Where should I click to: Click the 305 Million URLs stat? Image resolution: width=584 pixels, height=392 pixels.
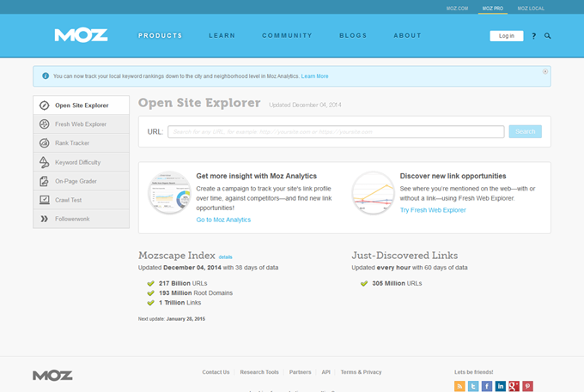point(397,283)
